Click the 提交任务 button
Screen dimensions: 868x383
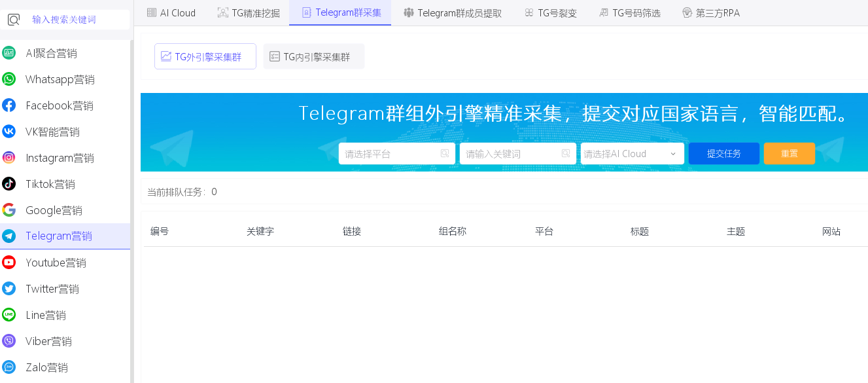coord(724,154)
